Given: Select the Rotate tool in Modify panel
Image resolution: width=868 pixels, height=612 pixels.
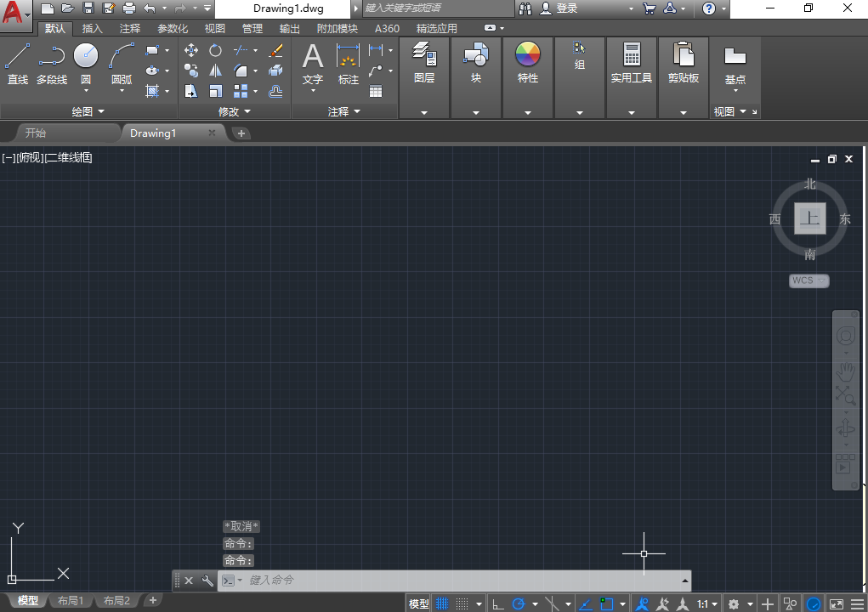Looking at the screenshot, I should tap(216, 50).
